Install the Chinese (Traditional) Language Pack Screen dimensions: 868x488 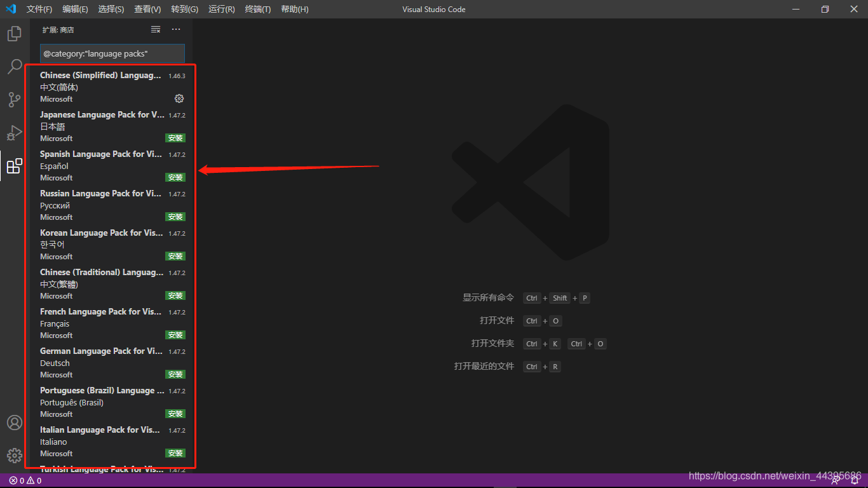(x=175, y=295)
